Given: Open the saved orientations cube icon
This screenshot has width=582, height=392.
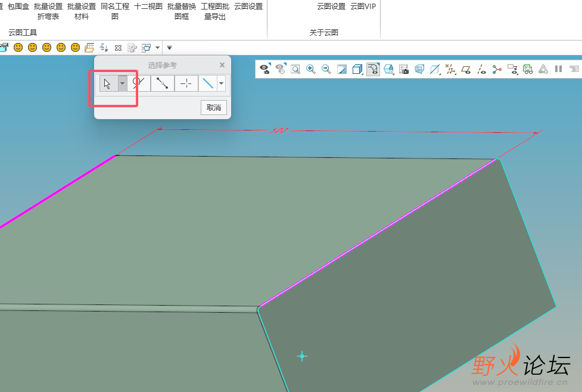Looking at the screenshot, I should click(388, 69).
